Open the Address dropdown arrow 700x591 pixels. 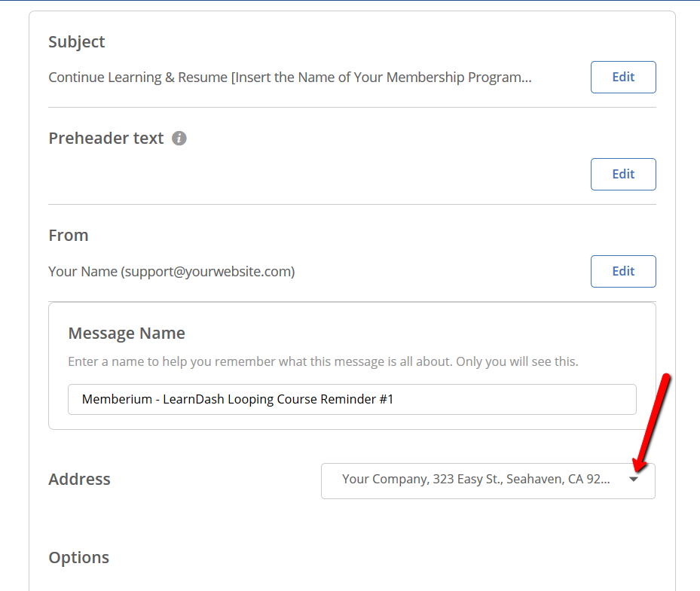point(634,480)
